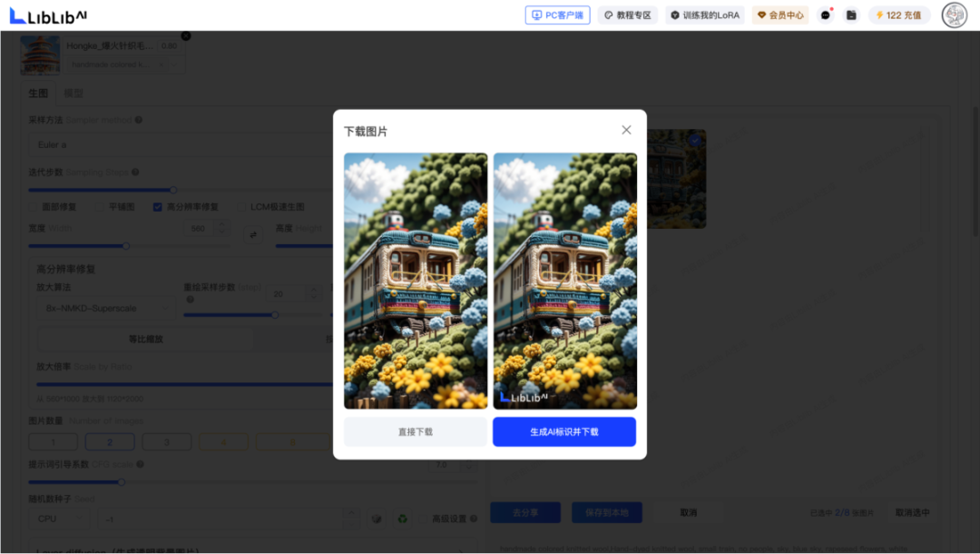Adjust the Sampling Steps slider handle
Image resolution: width=980 pixels, height=554 pixels.
tap(173, 190)
